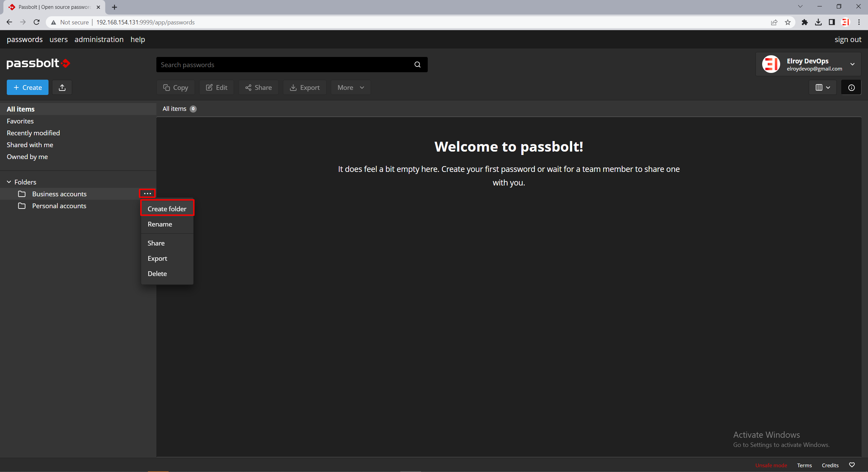The width and height of the screenshot is (868, 472).
Task: Select the Owned by me filter
Action: [78, 157]
